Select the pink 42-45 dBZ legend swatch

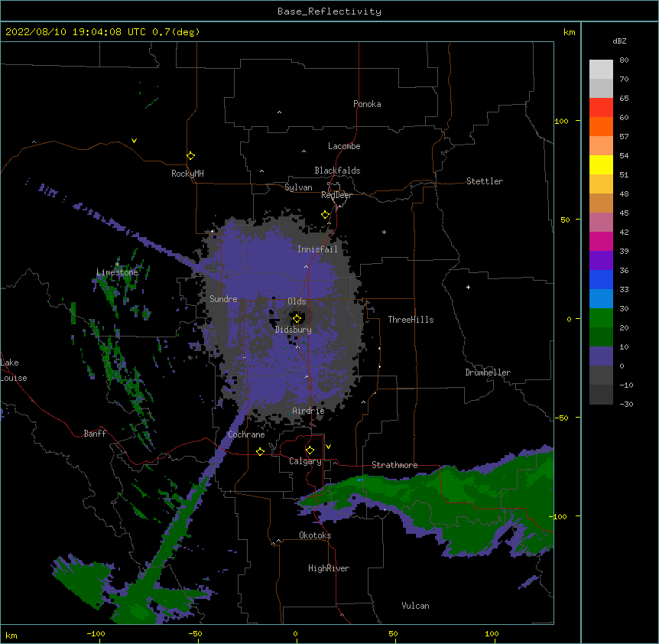click(x=601, y=223)
